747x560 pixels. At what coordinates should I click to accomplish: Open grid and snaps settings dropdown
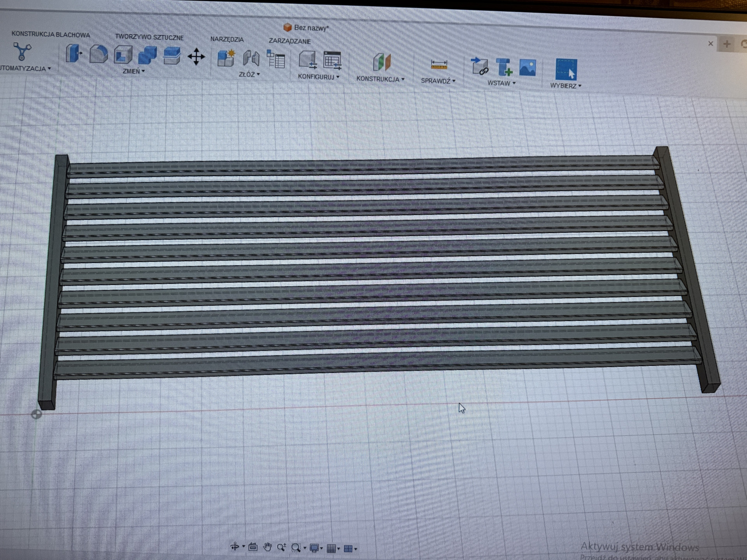pyautogui.click(x=333, y=548)
